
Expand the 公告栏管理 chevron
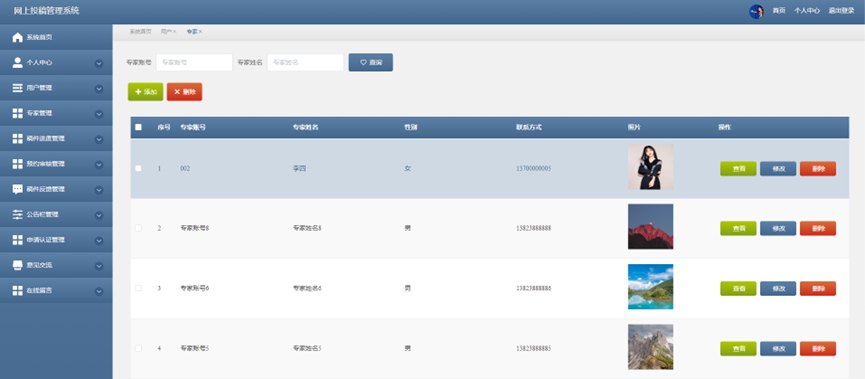click(99, 215)
